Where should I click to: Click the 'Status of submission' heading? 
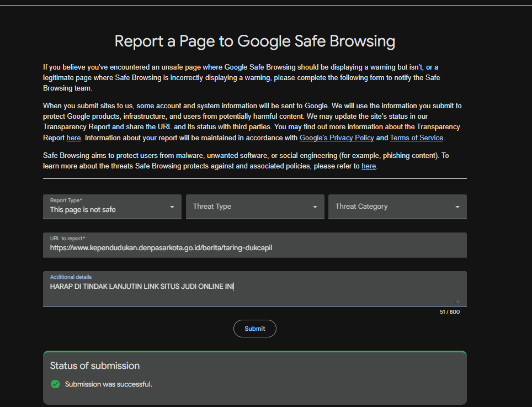tap(95, 366)
